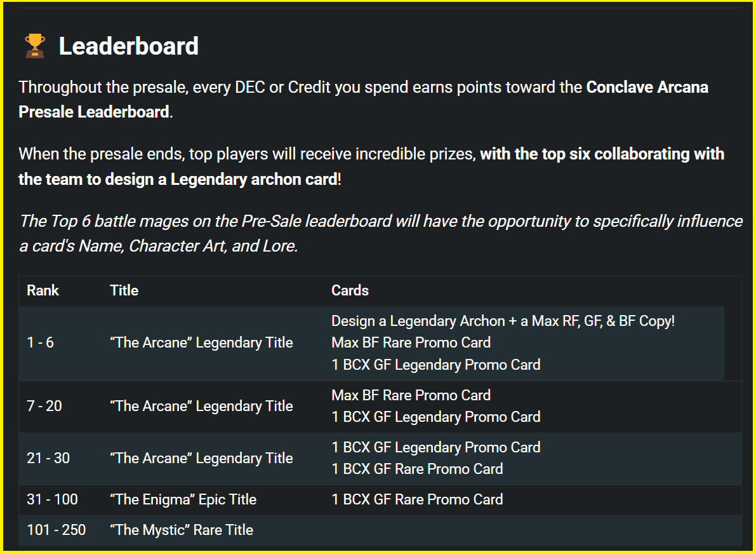
Task: Click "The Mystic" Rare Title text
Action: [182, 530]
